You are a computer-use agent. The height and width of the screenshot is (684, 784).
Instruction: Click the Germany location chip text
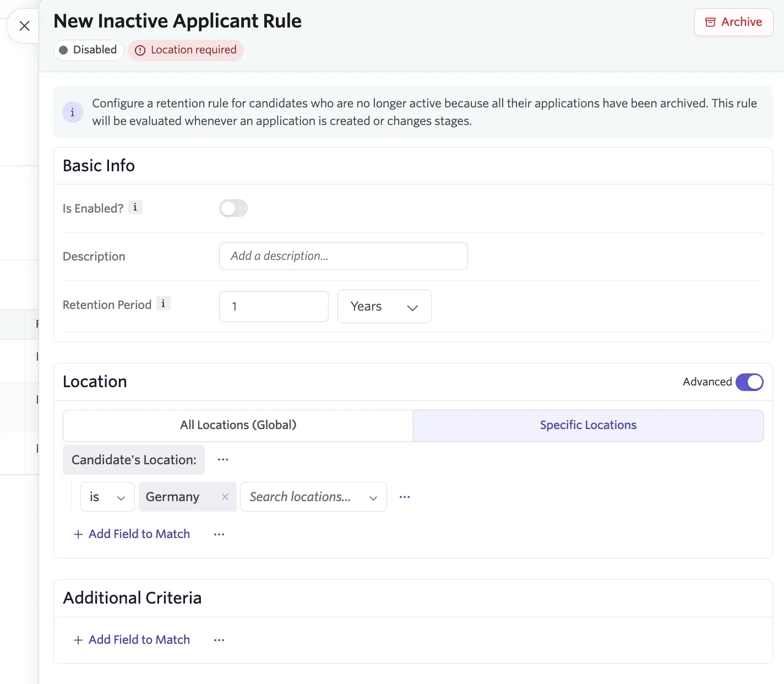(x=172, y=497)
